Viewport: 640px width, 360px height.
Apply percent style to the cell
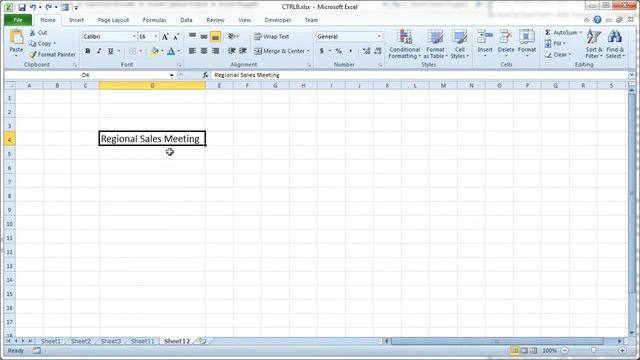pyautogui.click(x=338, y=51)
